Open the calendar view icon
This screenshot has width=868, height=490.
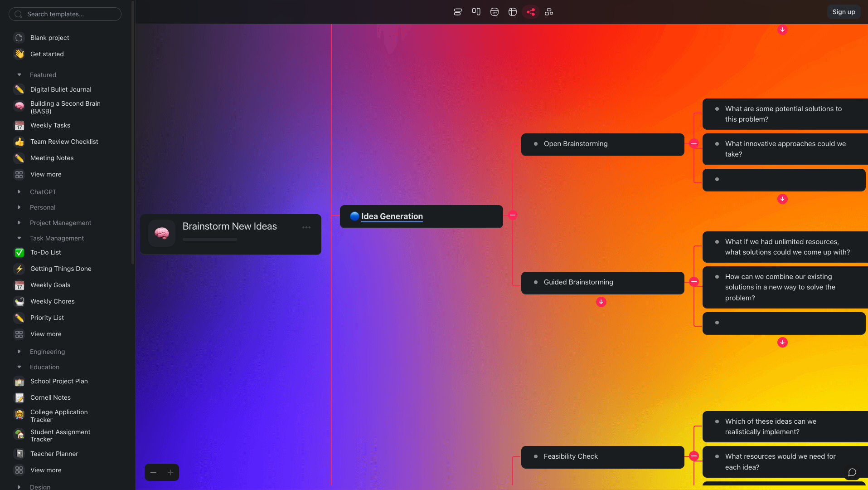495,12
